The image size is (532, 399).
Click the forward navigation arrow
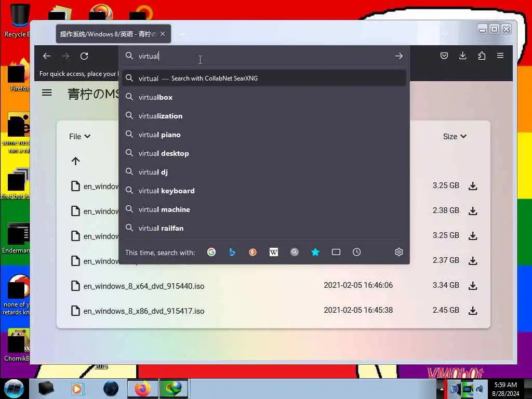(x=65, y=56)
